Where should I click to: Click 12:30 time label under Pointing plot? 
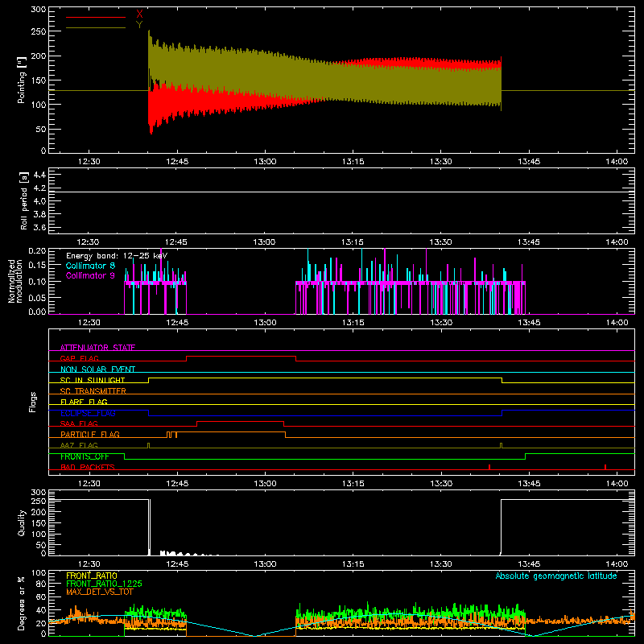89,162
